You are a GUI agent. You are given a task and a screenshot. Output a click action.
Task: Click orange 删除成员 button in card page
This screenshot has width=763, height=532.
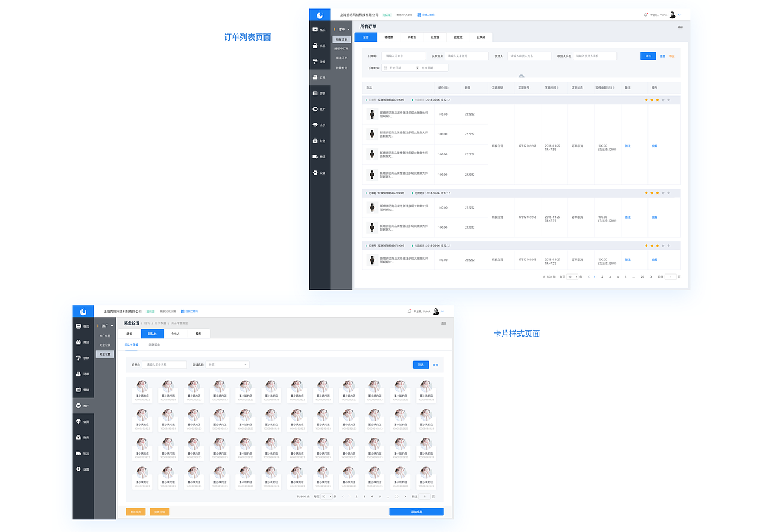(x=135, y=511)
